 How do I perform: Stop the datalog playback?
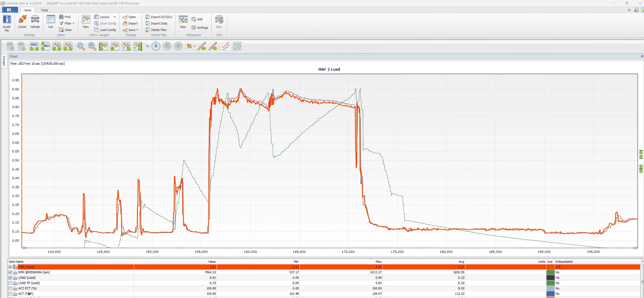pyautogui.click(x=178, y=46)
